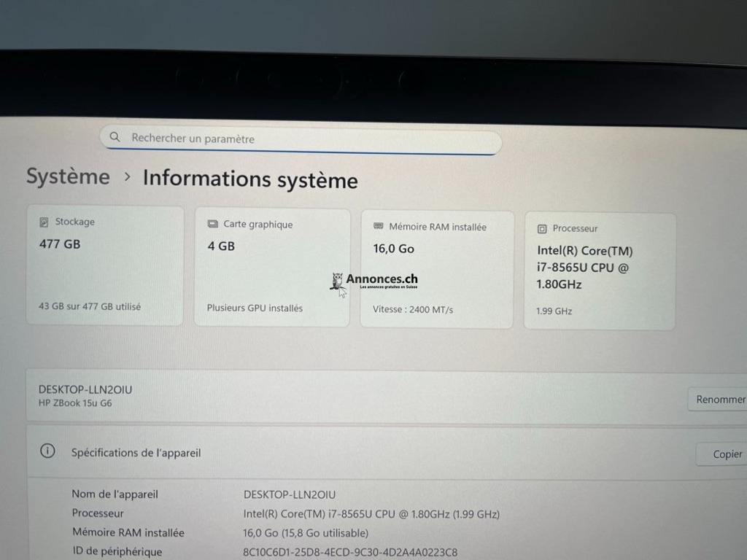Open the Mémoire RAM 16,0 Go card
Image resolution: width=747 pixels, height=560 pixels.
click(436, 269)
